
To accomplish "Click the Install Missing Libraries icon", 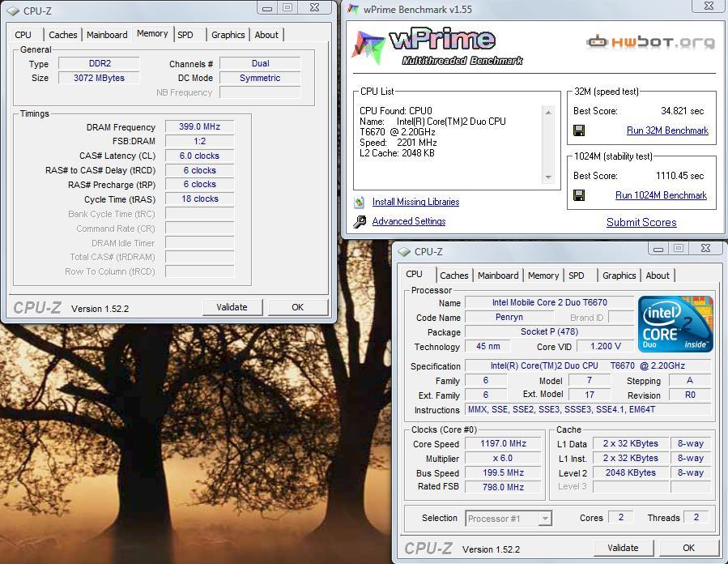I will (359, 202).
